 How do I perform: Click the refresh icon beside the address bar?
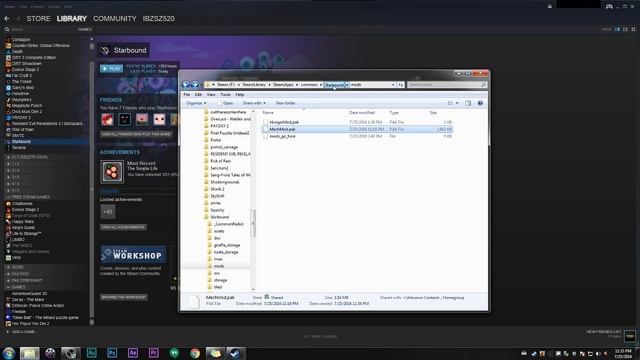401,85
